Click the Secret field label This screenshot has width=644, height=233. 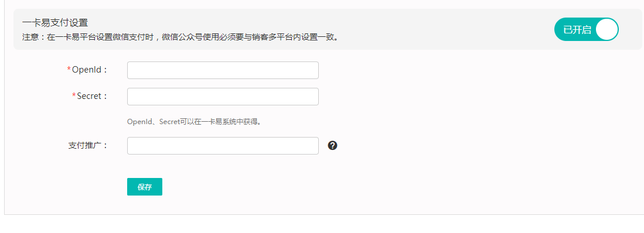92,96
